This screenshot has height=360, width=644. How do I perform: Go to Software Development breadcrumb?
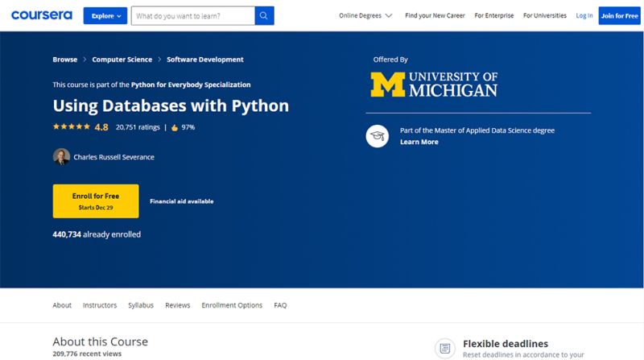205,60
